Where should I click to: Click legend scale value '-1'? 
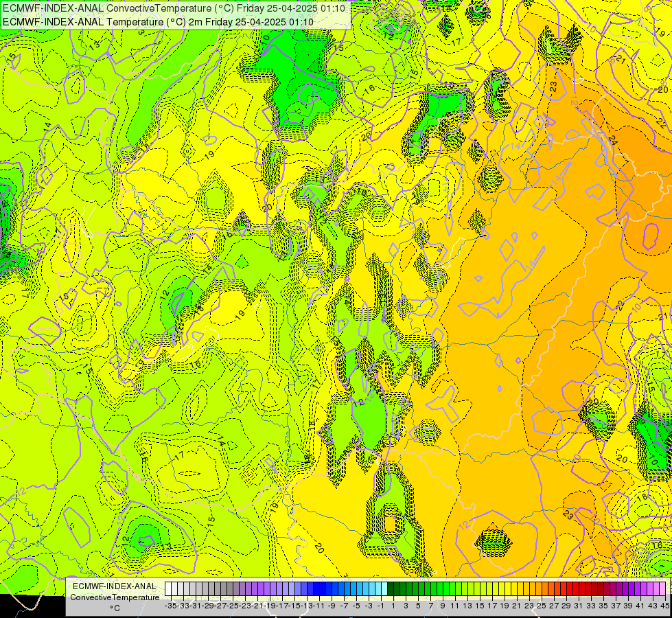point(381,606)
